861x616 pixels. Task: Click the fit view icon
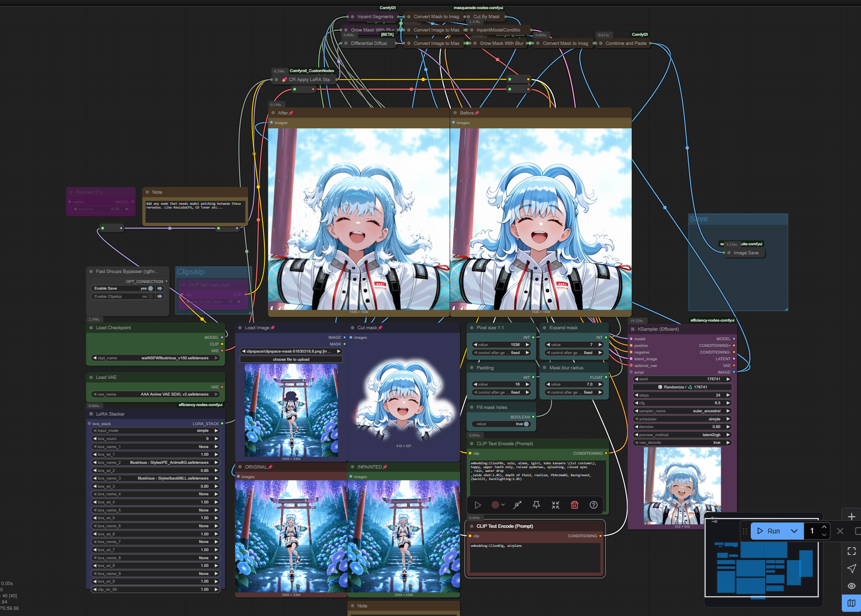point(851,551)
